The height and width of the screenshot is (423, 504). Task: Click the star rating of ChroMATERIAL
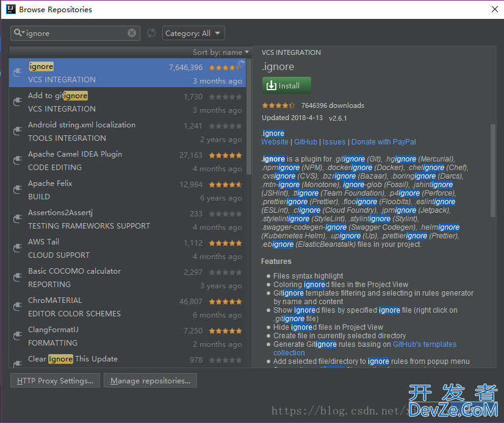coord(225,302)
